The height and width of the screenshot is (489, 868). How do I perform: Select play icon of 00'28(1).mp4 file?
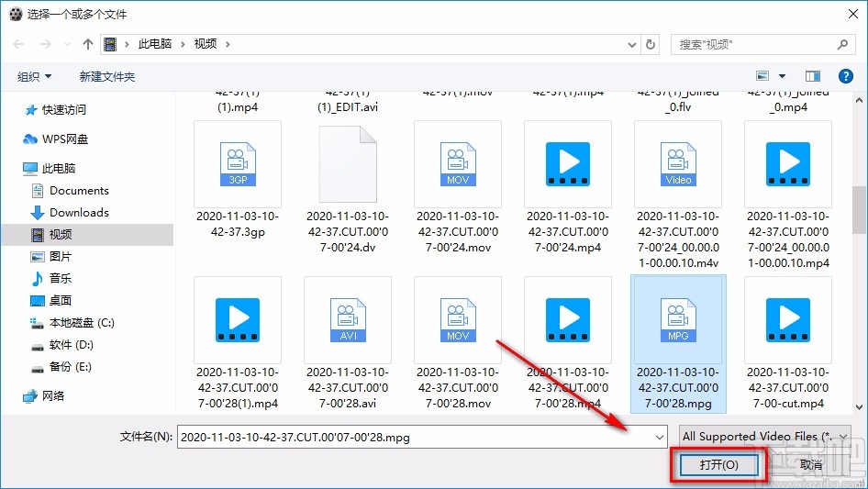[x=238, y=320]
